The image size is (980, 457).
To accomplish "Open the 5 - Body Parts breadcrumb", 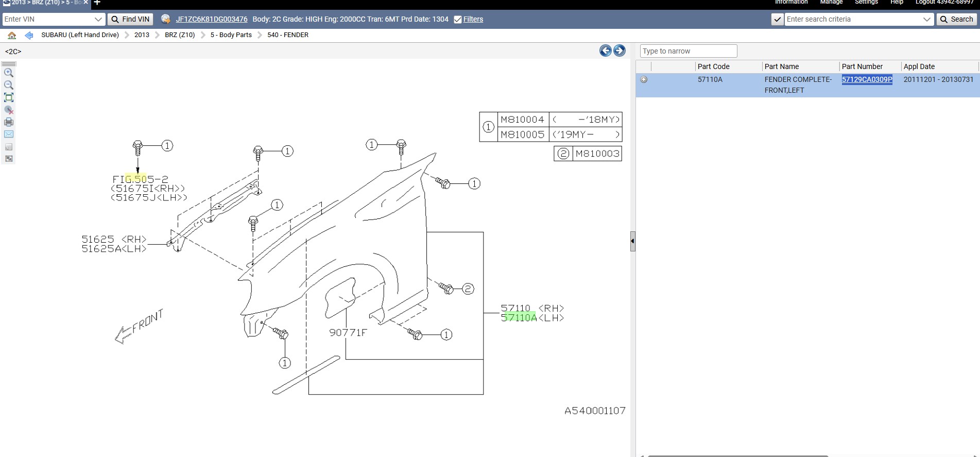I will coord(231,35).
